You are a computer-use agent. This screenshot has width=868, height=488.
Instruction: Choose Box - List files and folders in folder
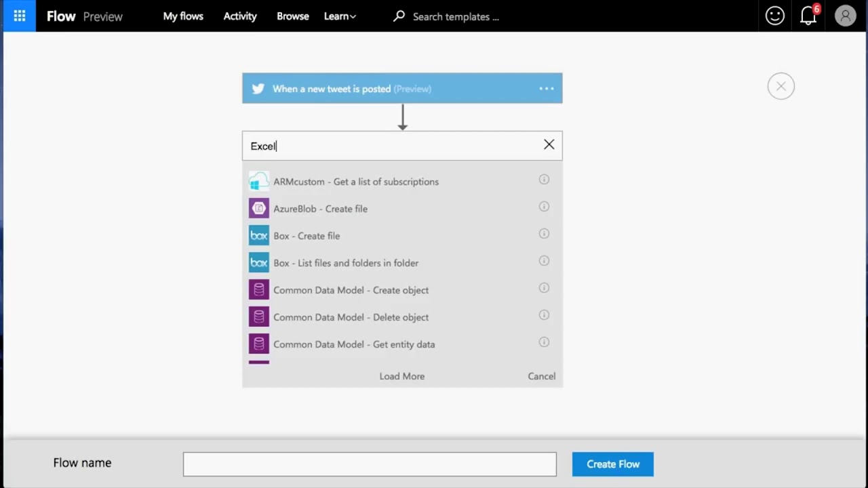(346, 263)
